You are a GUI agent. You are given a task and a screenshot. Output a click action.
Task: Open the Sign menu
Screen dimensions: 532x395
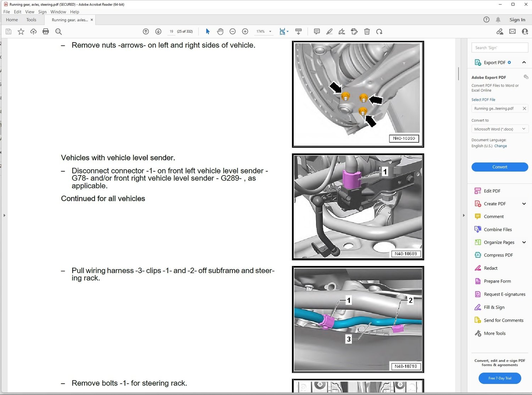[42, 12]
